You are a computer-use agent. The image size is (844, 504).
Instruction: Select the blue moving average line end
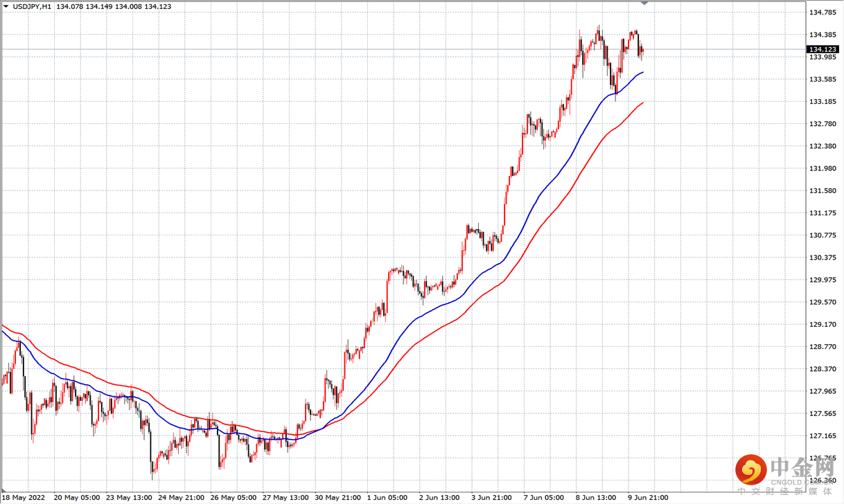click(x=642, y=72)
